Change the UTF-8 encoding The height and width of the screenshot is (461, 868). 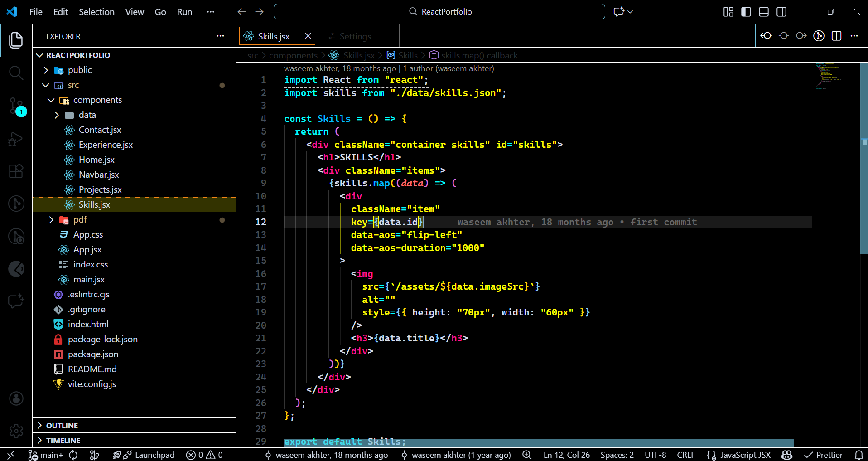655,455
